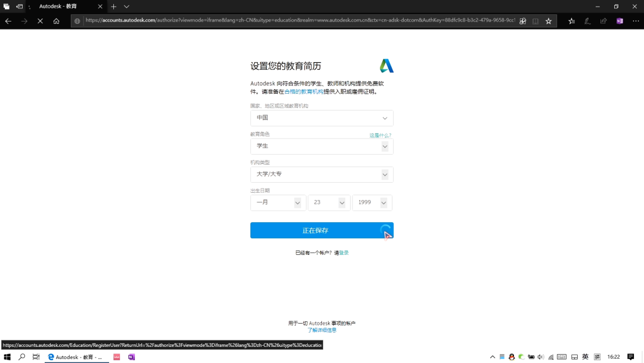Click the address bar URL
644x363 pixels.
point(300,20)
